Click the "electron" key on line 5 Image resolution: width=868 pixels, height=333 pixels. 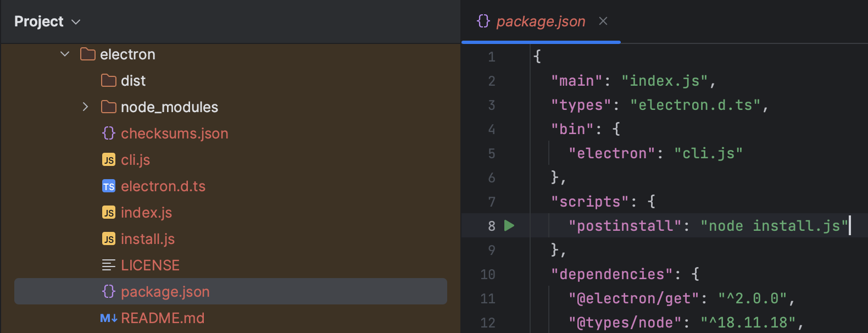[612, 153]
